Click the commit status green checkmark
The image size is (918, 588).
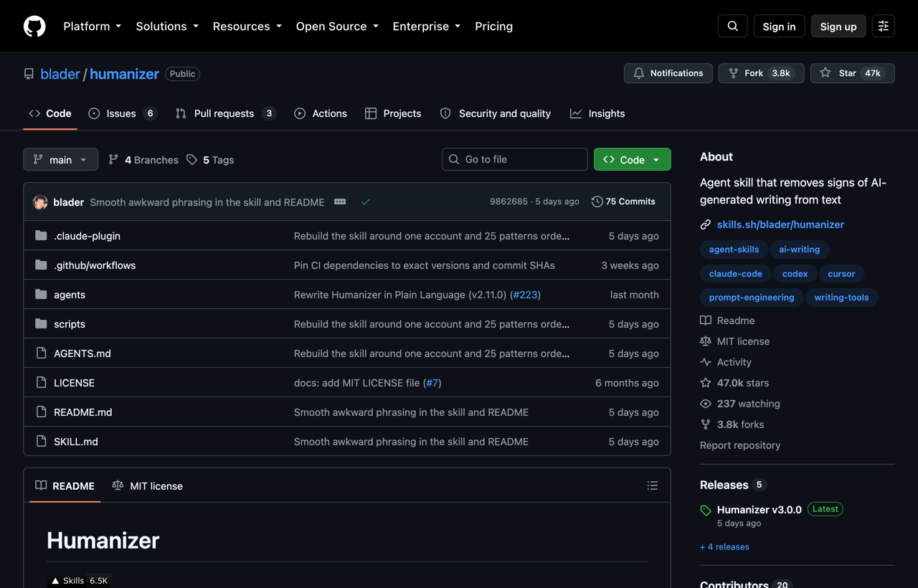pyautogui.click(x=366, y=202)
